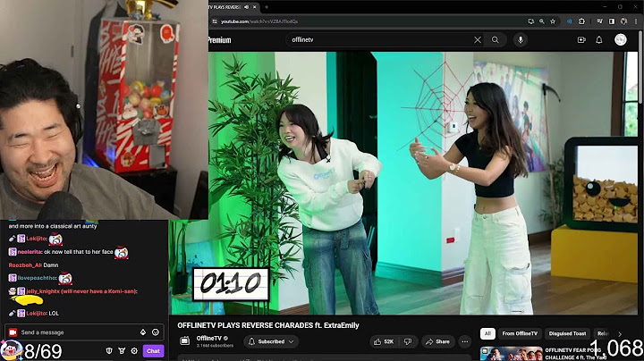Image resolution: width=644 pixels, height=361 pixels.
Task: Click the username neelerita in chat
Action: click(x=30, y=252)
